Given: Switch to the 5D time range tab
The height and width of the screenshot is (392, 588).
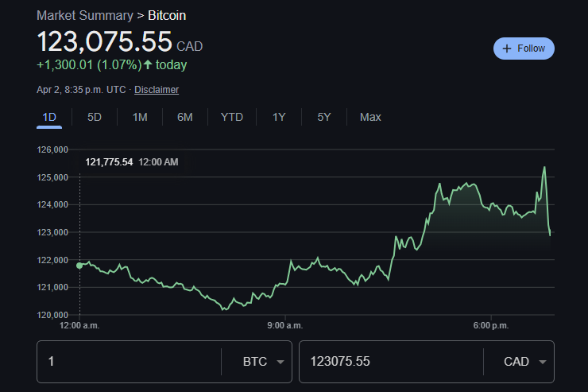Looking at the screenshot, I should click(95, 117).
